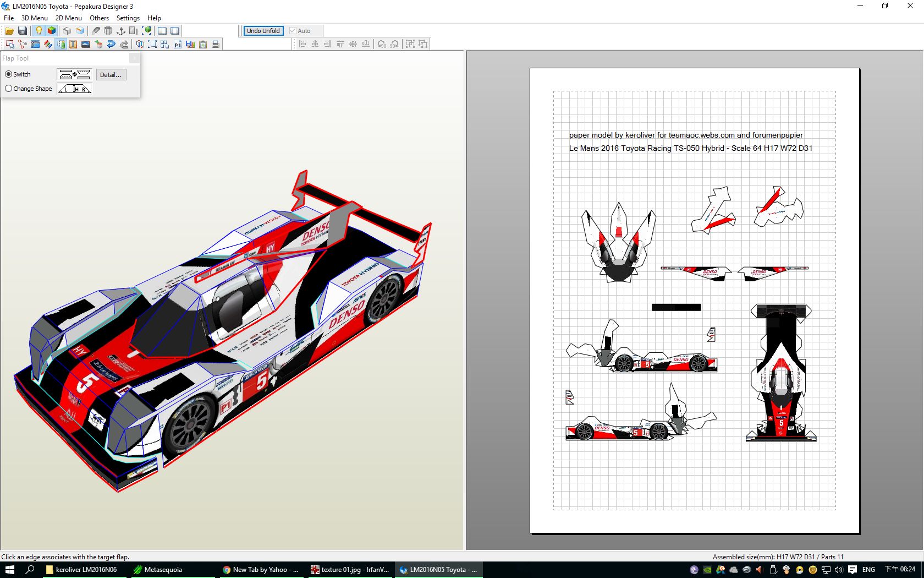Click the Open file folder icon
Image resolution: width=924 pixels, height=578 pixels.
click(x=9, y=31)
